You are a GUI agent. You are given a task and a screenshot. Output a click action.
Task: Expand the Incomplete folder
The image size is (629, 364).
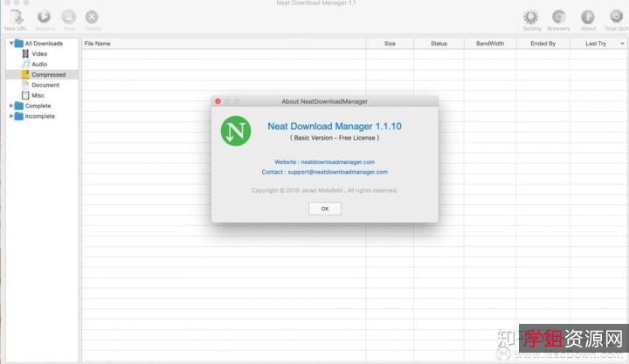click(11, 116)
